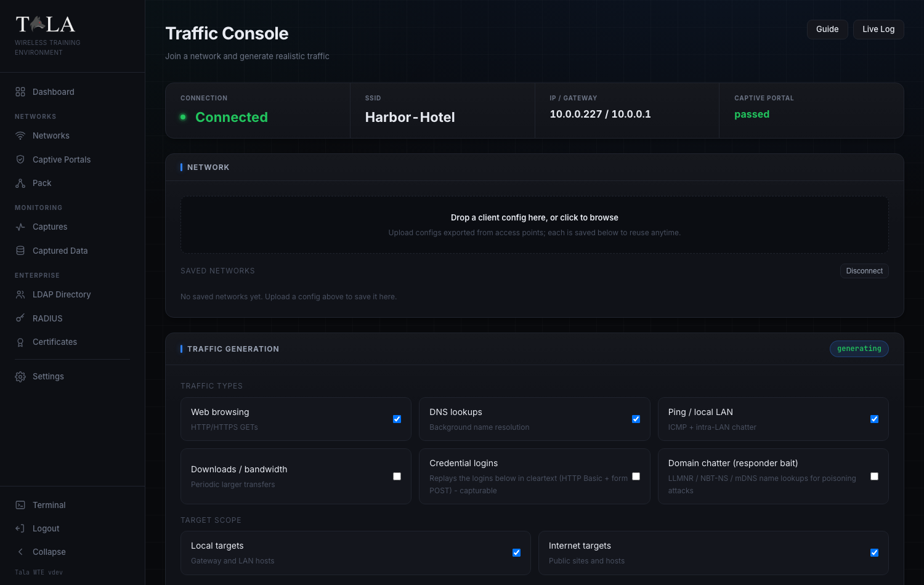
Task: Open Captive Portals section
Action: coord(72,159)
